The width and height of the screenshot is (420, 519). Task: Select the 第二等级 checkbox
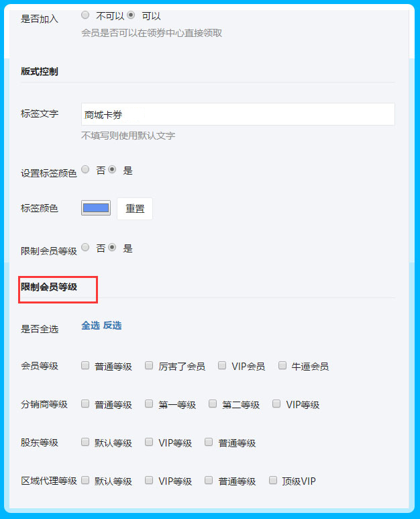pyautogui.click(x=213, y=404)
